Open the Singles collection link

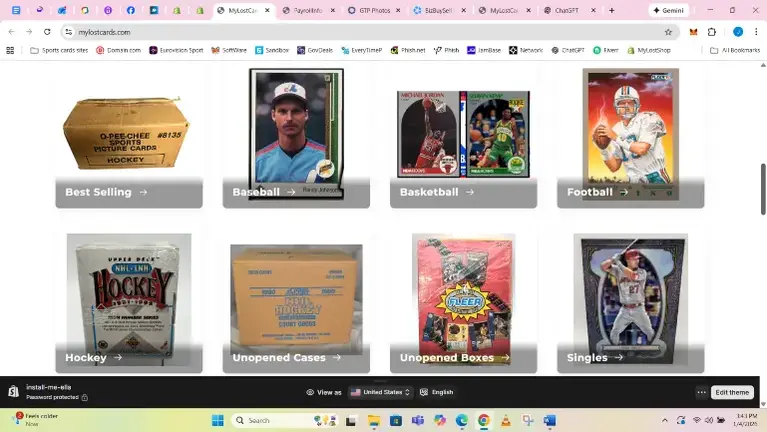[595, 358]
